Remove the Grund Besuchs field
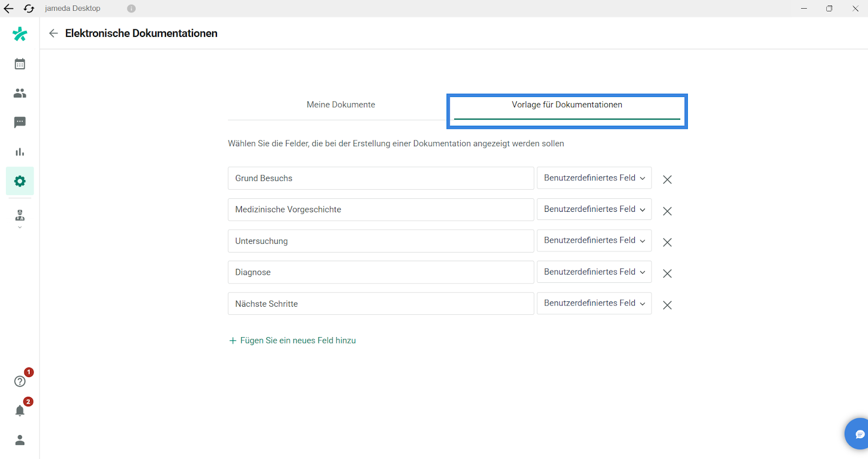This screenshot has height=459, width=868. pyautogui.click(x=667, y=179)
